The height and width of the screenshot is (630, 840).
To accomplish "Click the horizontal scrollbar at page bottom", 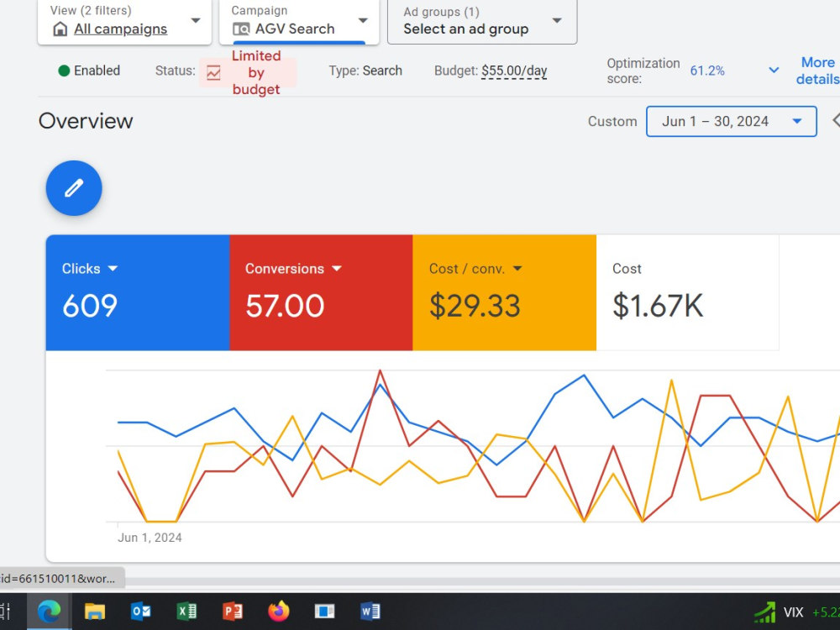I will tap(482, 582).
